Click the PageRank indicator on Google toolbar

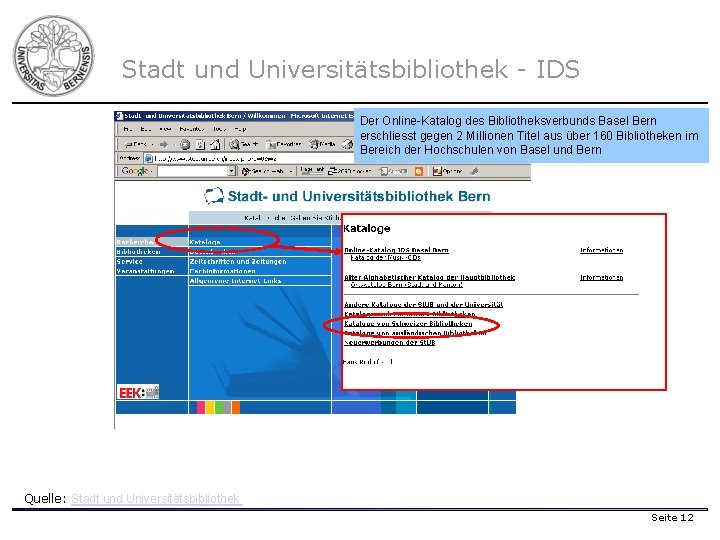pos(312,170)
